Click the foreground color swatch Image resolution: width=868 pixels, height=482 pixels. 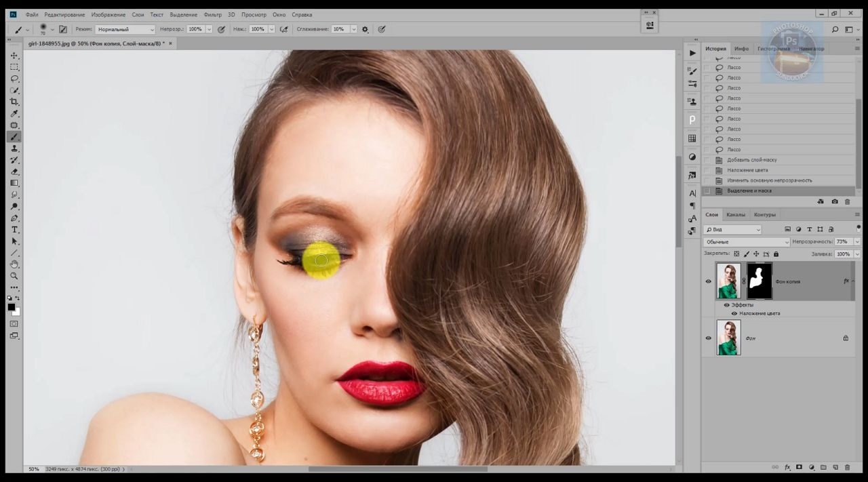(12, 307)
